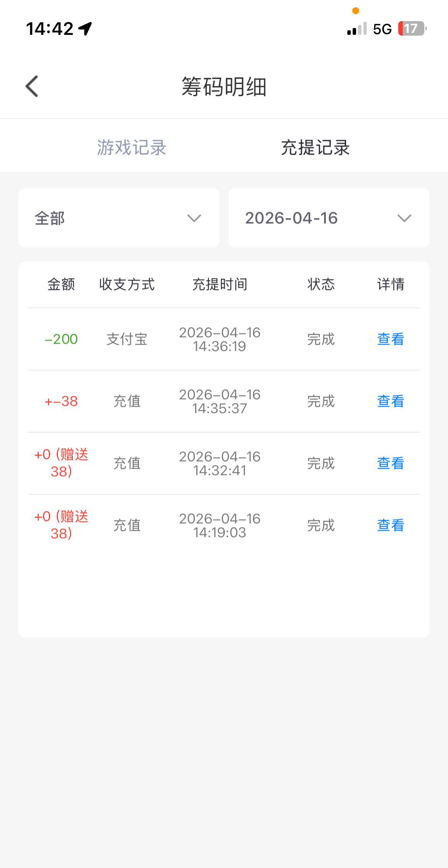Select the 充提记录 tab
The width and height of the screenshot is (448, 868).
pyautogui.click(x=315, y=147)
